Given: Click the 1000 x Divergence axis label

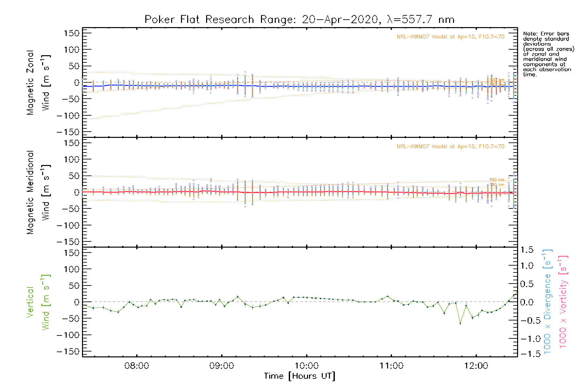Looking at the screenshot, I should click(547, 302).
